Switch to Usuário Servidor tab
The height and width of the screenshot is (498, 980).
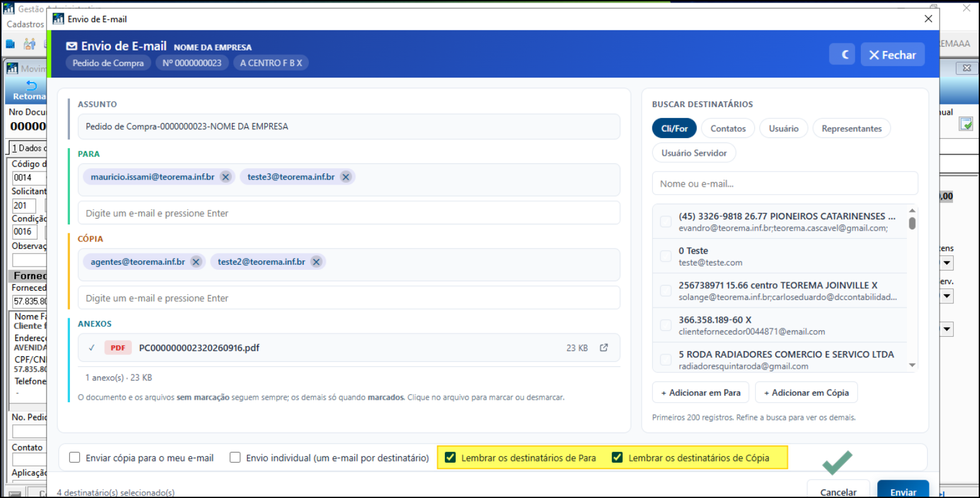(694, 153)
